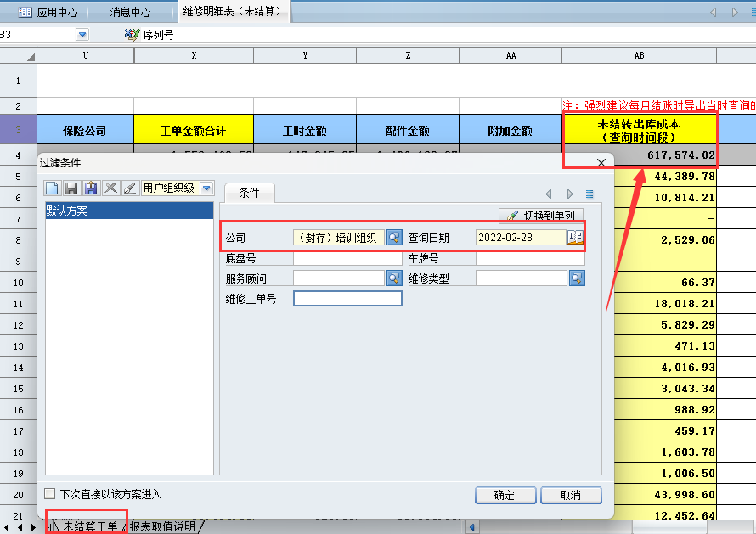Open the calendar picker for 查询日期

coord(575,238)
